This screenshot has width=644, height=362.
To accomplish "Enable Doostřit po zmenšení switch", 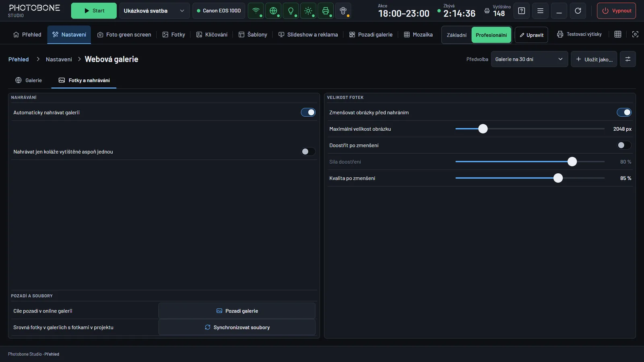I will 624,145.
